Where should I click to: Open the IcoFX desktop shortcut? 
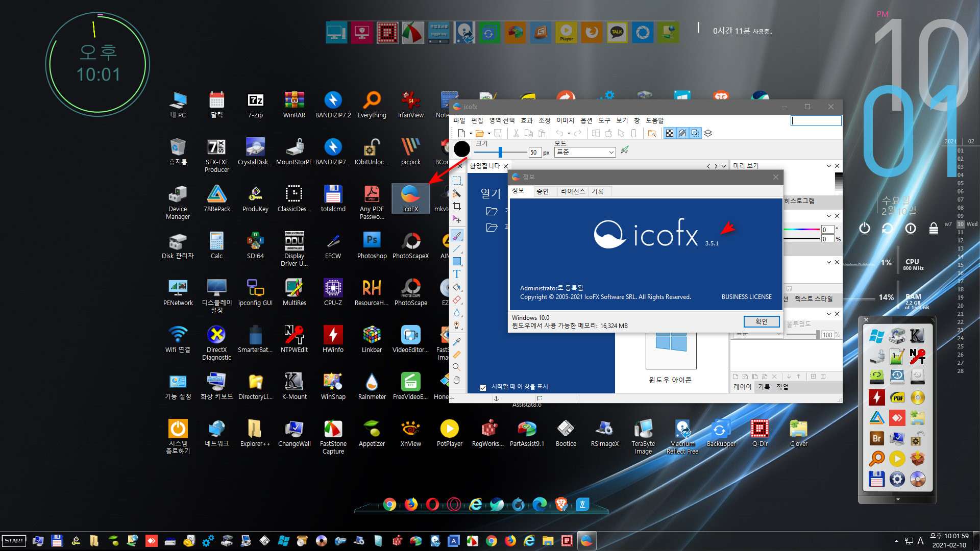click(x=410, y=199)
